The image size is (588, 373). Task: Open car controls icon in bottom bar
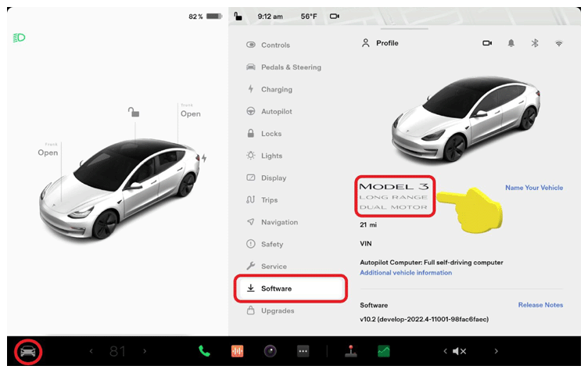pos(28,352)
